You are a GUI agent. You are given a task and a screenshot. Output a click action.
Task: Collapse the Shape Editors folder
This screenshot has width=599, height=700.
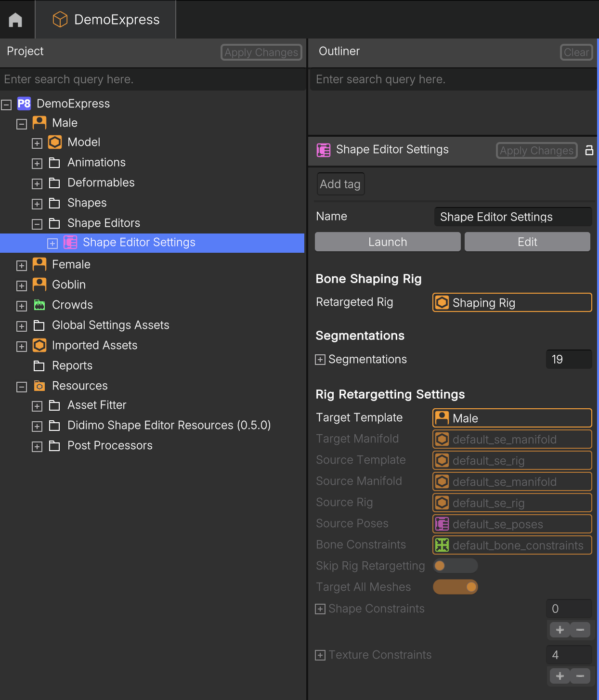pyautogui.click(x=37, y=224)
